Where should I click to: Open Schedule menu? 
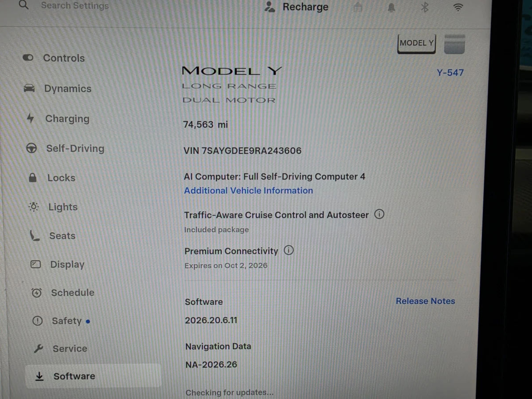tap(72, 293)
